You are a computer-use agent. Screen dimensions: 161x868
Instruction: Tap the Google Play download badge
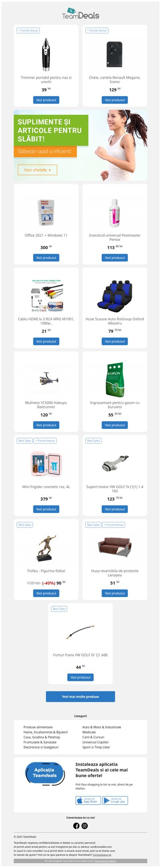(115, 801)
